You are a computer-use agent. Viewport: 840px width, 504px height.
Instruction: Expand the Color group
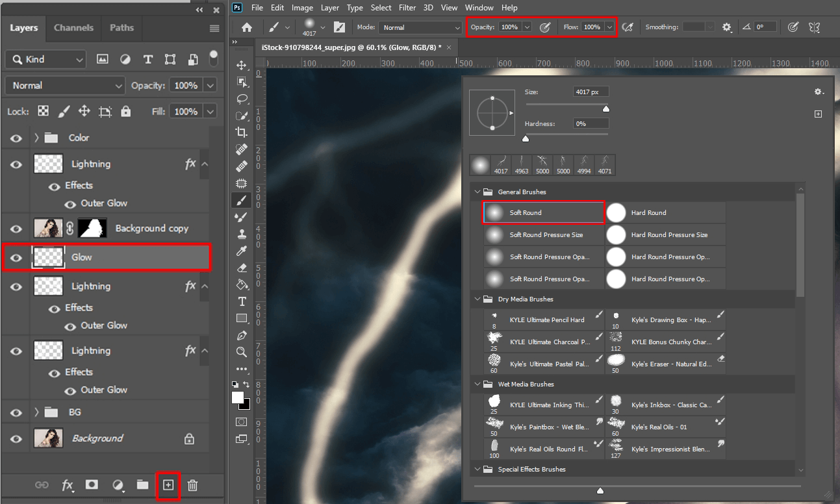(x=37, y=138)
